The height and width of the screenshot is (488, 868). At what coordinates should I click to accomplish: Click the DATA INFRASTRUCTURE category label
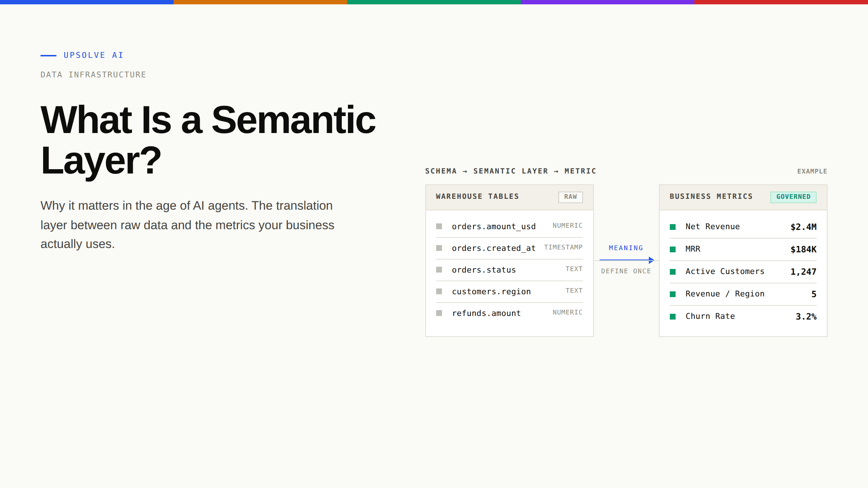[93, 75]
